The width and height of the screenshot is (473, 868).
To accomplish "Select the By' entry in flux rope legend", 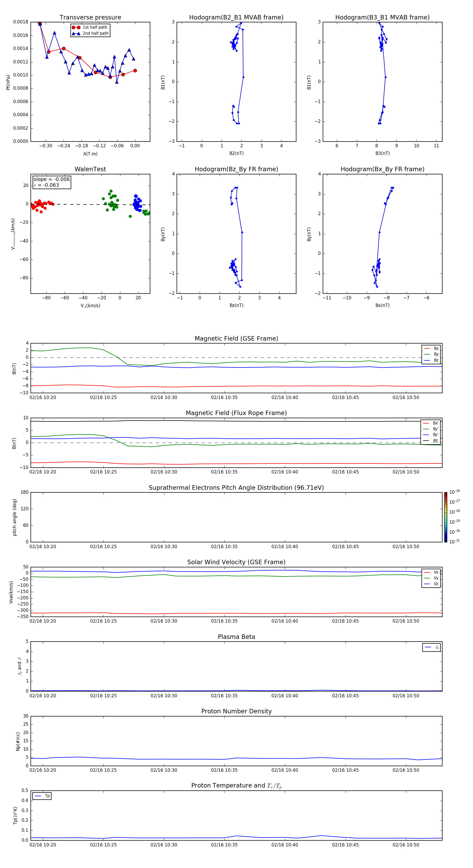I will (431, 429).
